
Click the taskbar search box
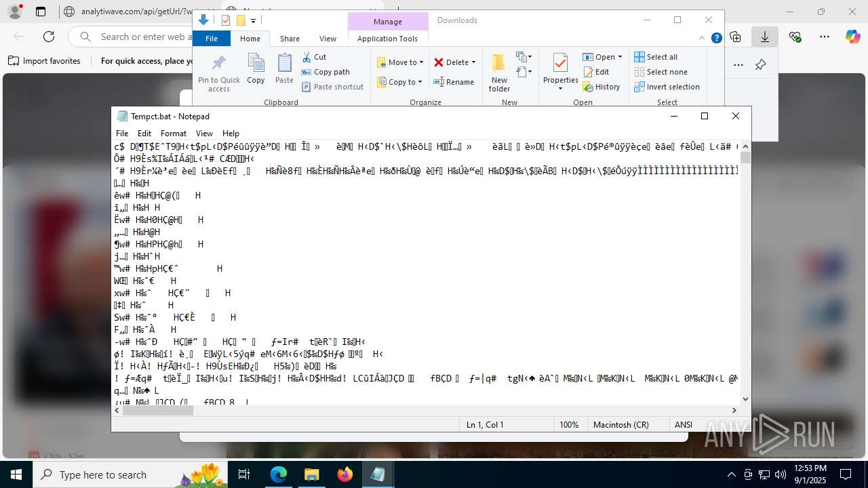130,474
